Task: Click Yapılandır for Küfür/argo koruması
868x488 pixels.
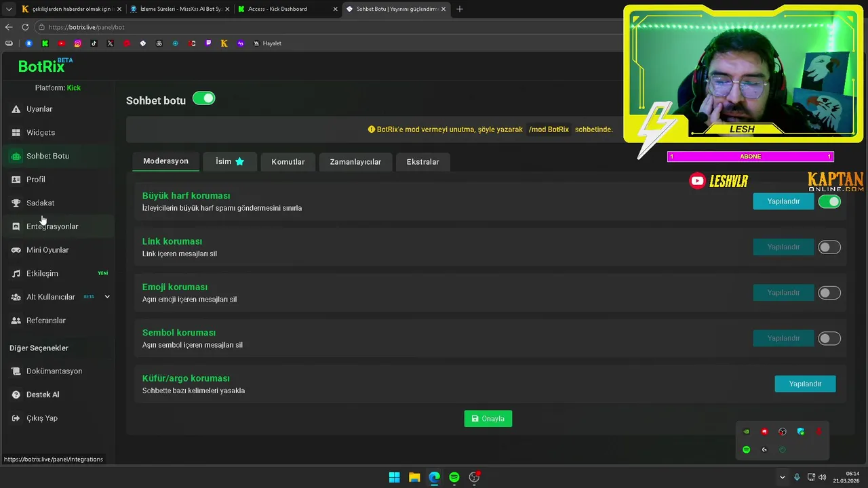Action: pyautogui.click(x=805, y=384)
